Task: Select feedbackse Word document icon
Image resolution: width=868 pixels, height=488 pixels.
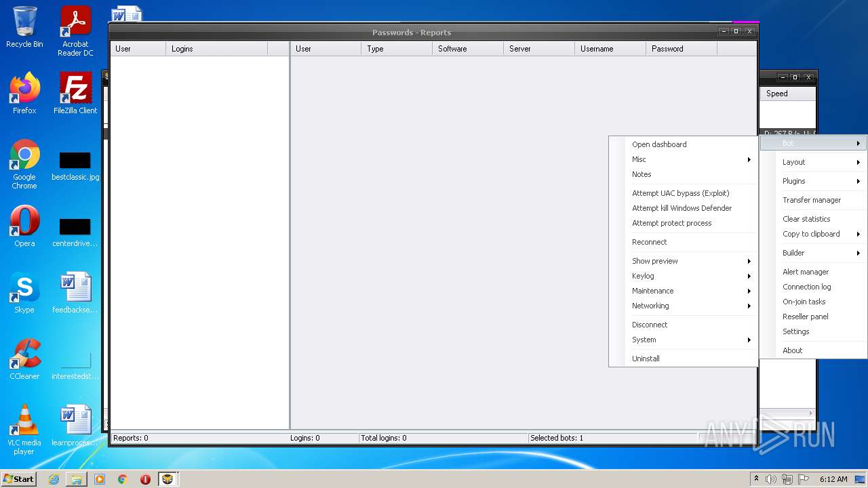Action: tap(75, 293)
